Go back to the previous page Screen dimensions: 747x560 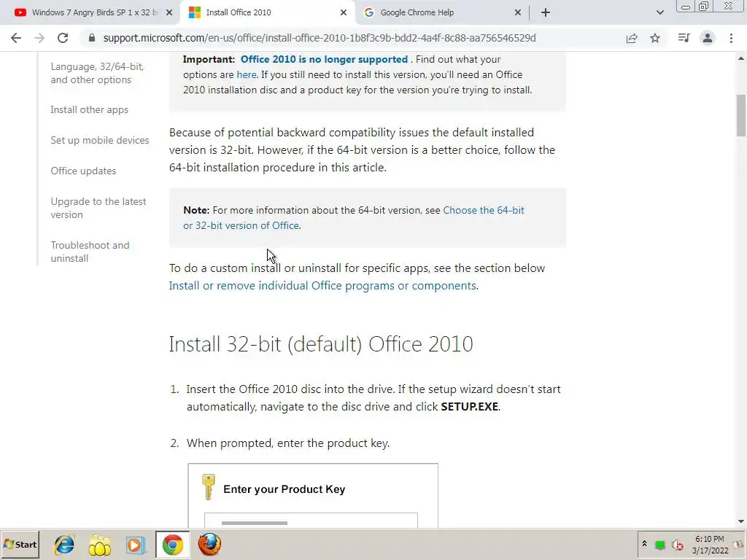[x=16, y=38]
